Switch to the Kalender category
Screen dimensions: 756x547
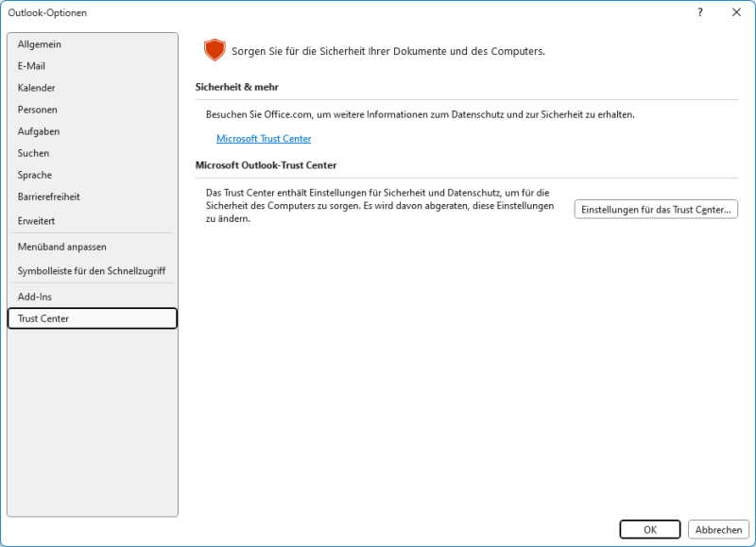tap(37, 88)
